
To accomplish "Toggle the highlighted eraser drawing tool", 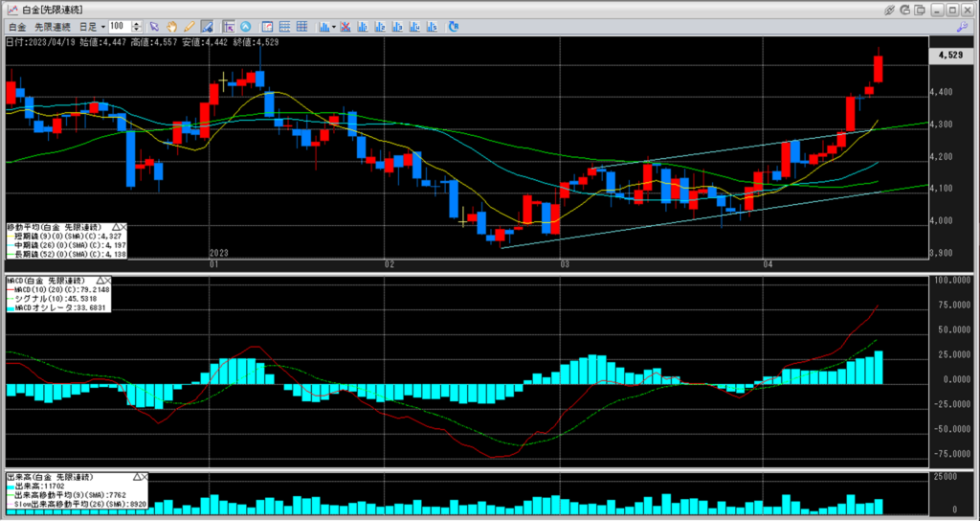I will coord(207,27).
